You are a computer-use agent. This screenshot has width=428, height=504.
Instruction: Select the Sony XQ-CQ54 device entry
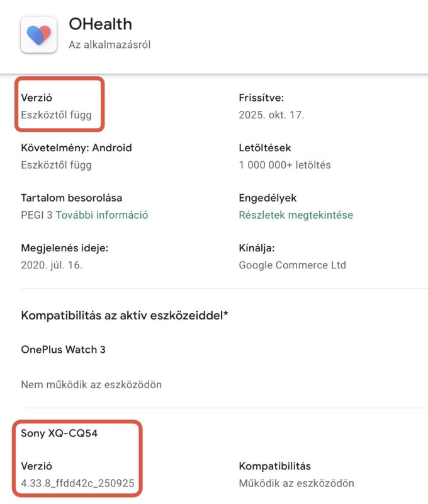point(59,433)
